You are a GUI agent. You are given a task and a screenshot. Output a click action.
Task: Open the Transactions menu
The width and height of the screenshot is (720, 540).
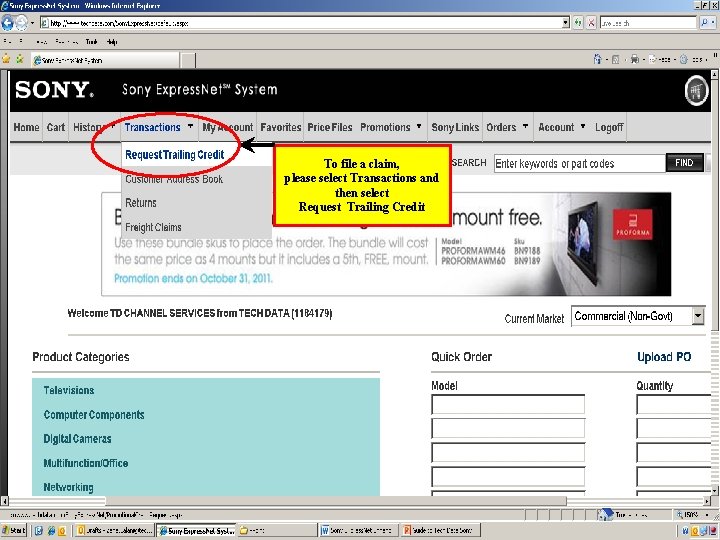[x=152, y=127]
